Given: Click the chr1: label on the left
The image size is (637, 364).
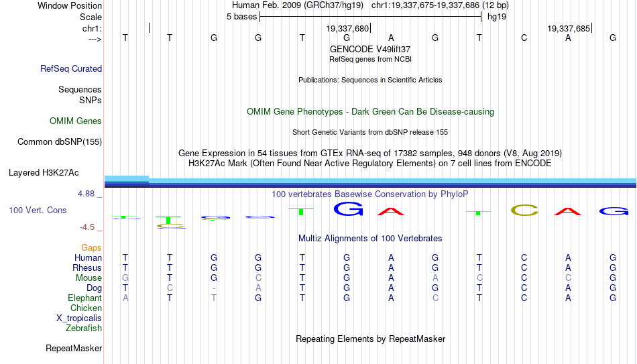Looking at the screenshot, I should pos(92,28).
